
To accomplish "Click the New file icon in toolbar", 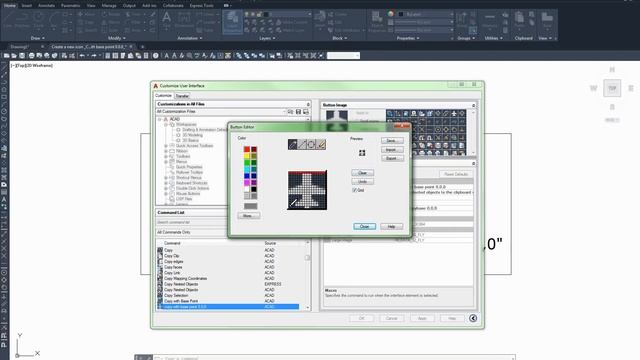I will (x=7, y=56).
